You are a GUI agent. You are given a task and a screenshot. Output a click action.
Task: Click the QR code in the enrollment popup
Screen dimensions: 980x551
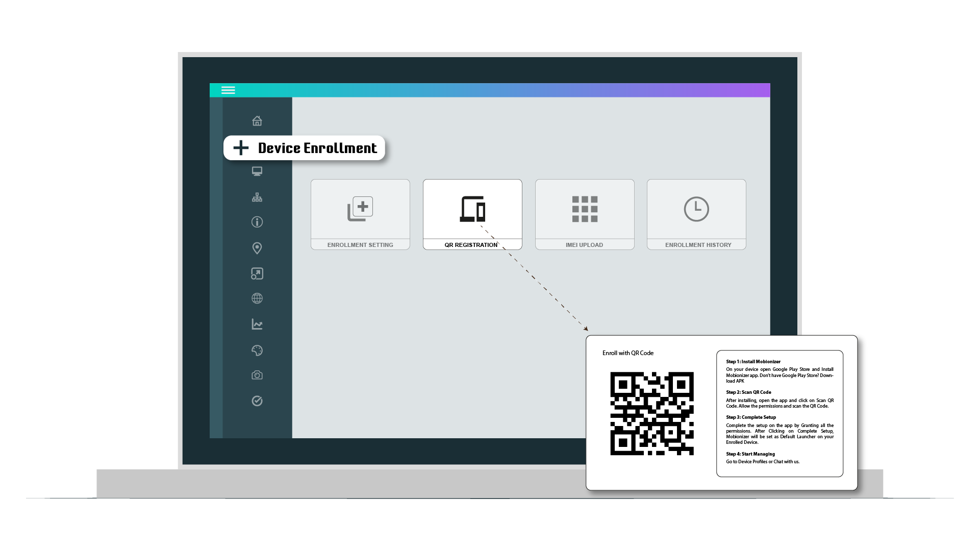point(652,414)
